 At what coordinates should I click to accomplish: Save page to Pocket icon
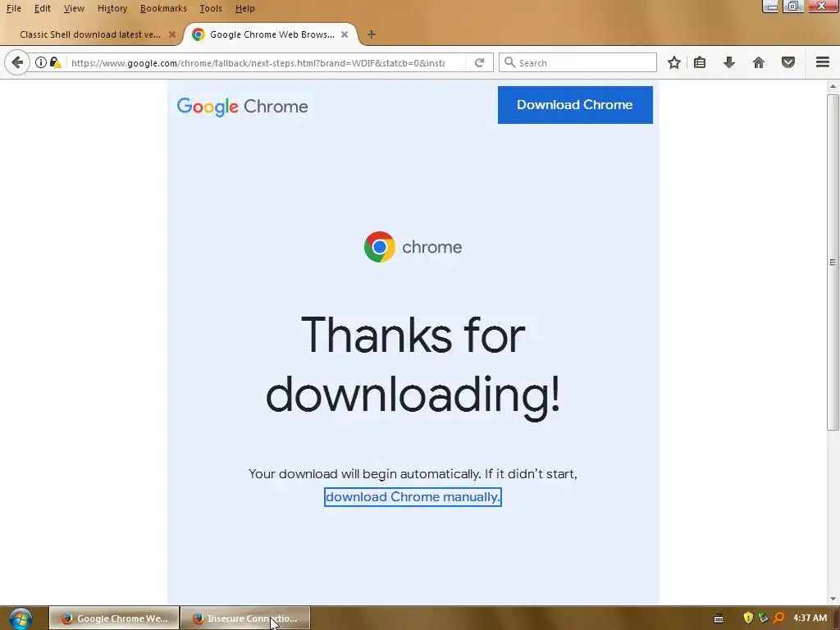pyautogui.click(x=788, y=62)
